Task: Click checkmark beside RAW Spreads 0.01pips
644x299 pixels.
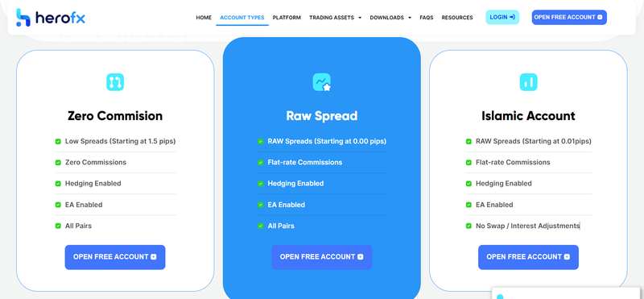Action: [469, 142]
